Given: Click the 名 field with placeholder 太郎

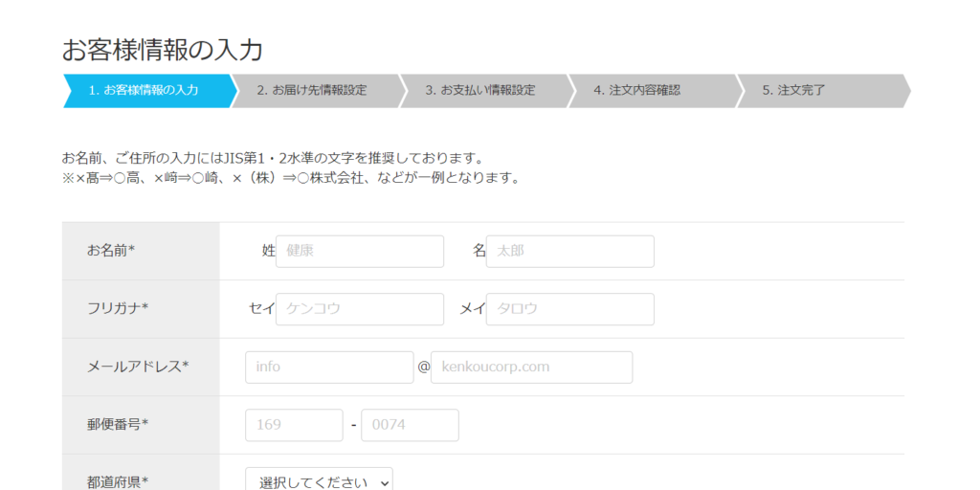Looking at the screenshot, I should pos(570,252).
